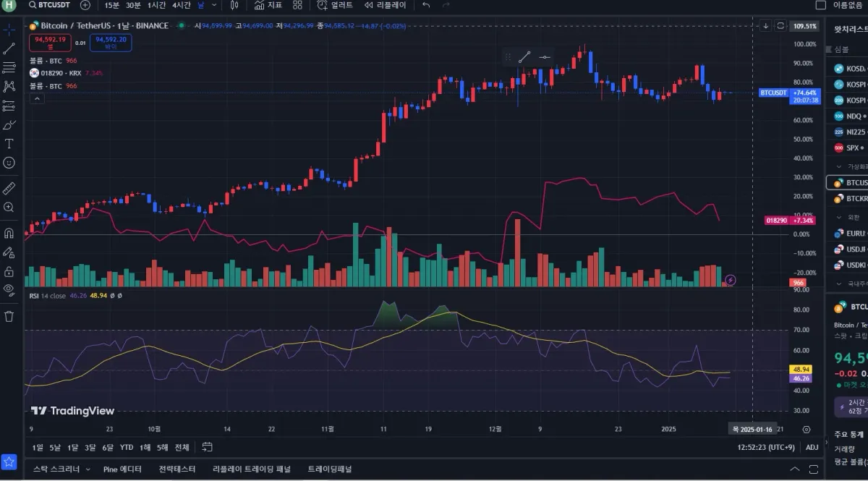Screen dimensions: 868x481
Task: Click the trend line icon in floating toolbar
Action: pyautogui.click(x=524, y=57)
